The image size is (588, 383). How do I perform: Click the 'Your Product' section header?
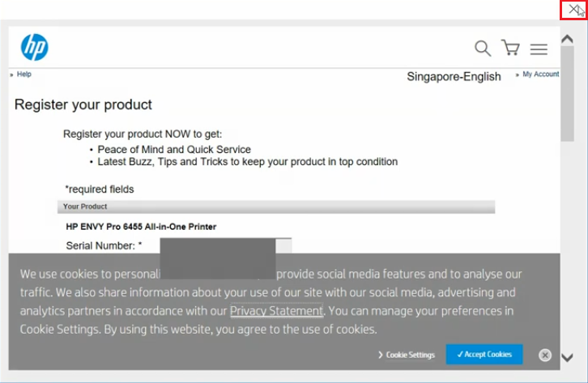pyautogui.click(x=276, y=206)
